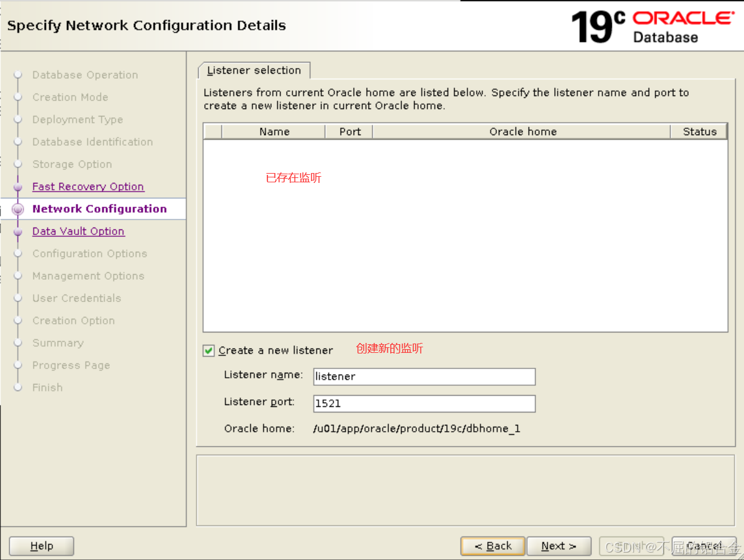Click the Database Identification step label
The width and height of the screenshot is (744, 560).
[x=92, y=142]
